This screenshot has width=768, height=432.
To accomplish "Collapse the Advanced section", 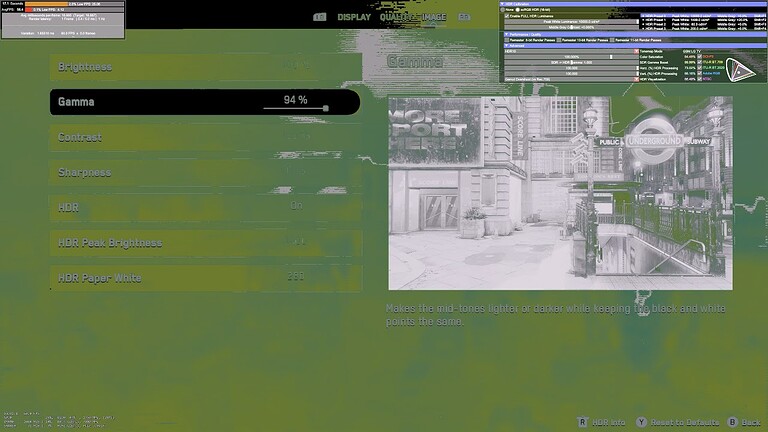I will click(x=503, y=45).
